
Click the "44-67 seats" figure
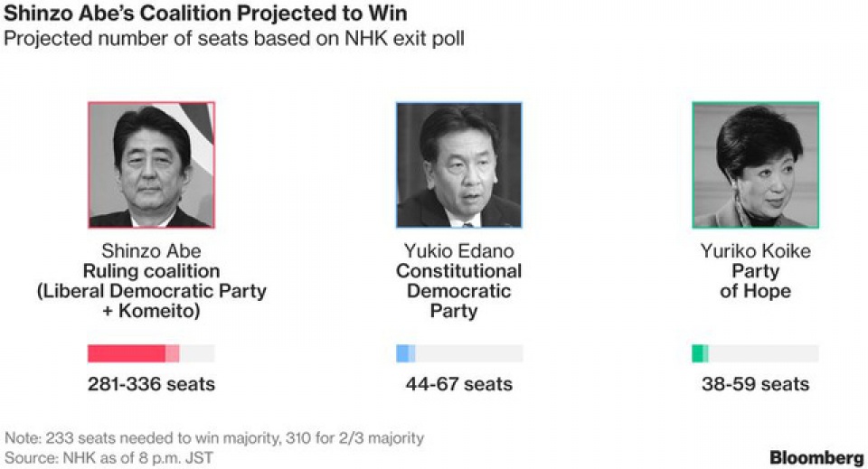[x=458, y=384]
